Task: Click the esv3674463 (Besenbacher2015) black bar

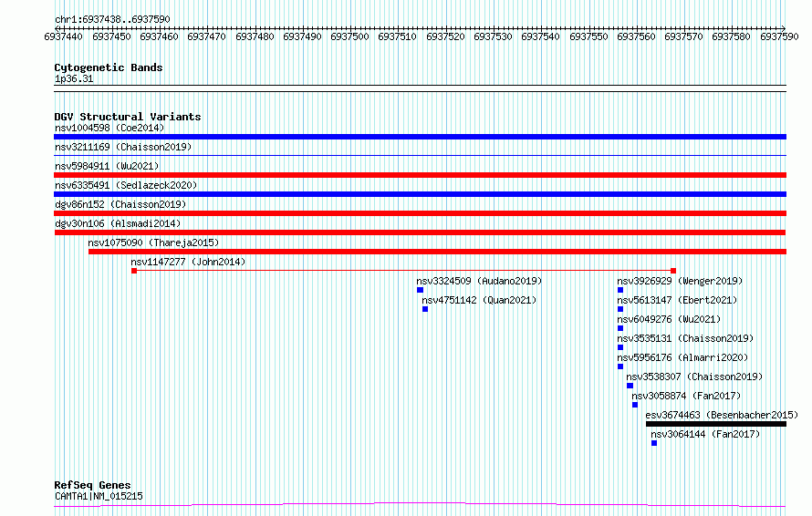Action: pos(716,424)
